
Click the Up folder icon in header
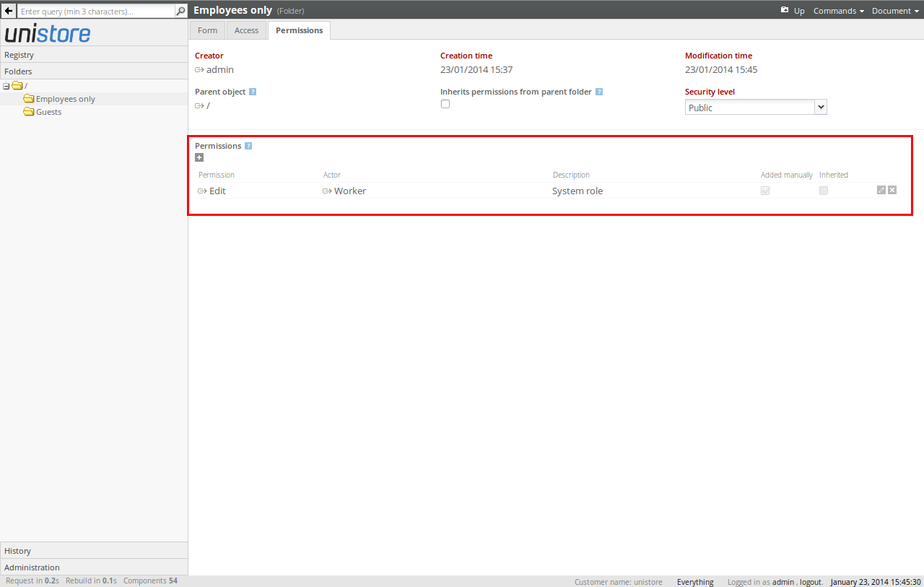785,10
